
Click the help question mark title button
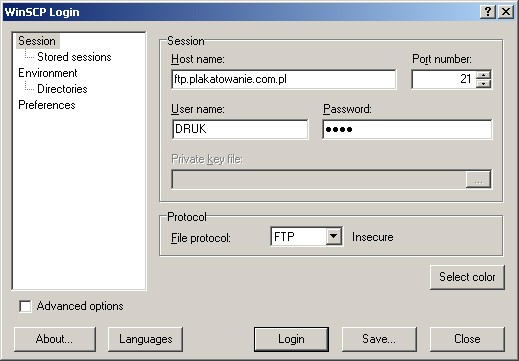[488, 12]
